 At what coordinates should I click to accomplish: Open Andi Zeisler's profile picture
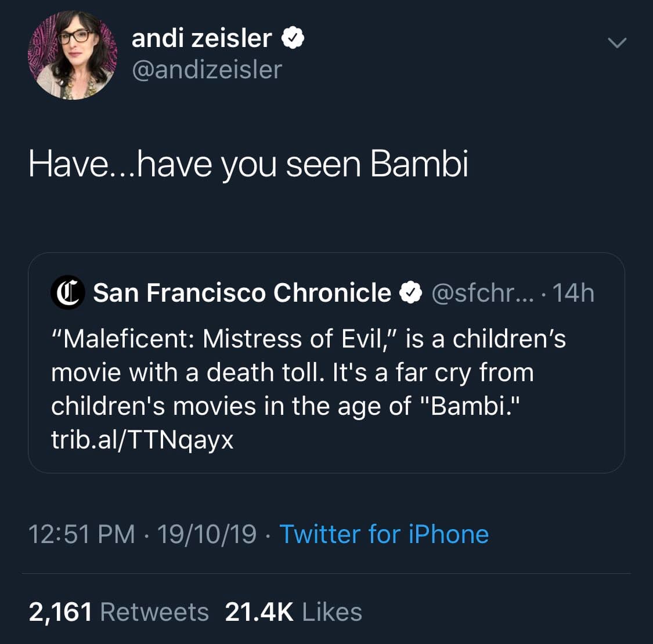click(x=72, y=56)
